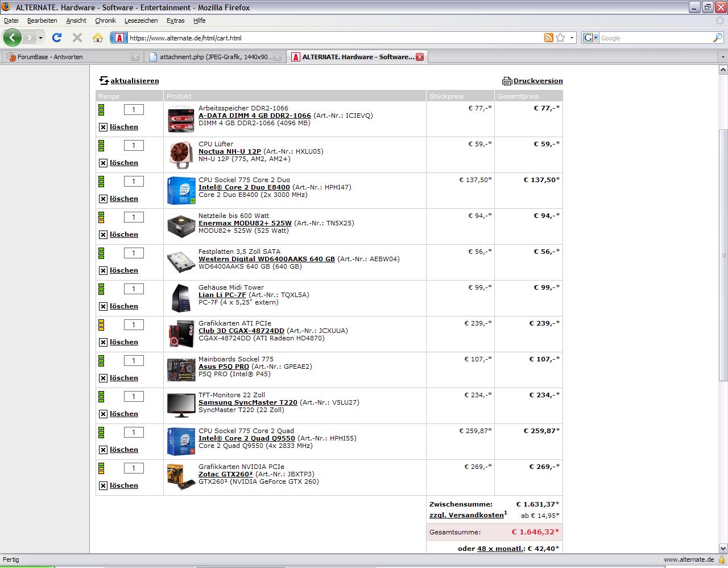This screenshot has width=728, height=568.
Task: Open the Asus P5Q PRO mainboard thumbnail
Action: click(181, 369)
